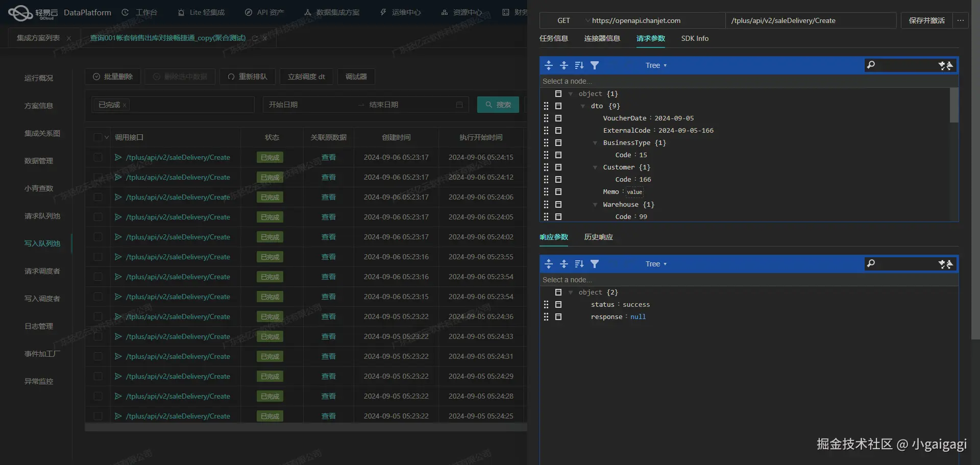
Task: Select row with start time 05:24:36
Action: (98, 316)
